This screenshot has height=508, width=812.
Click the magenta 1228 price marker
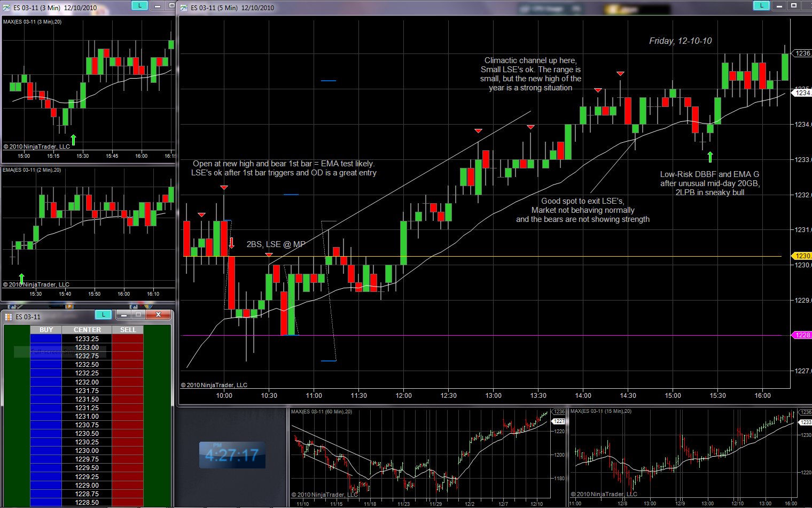802,335
